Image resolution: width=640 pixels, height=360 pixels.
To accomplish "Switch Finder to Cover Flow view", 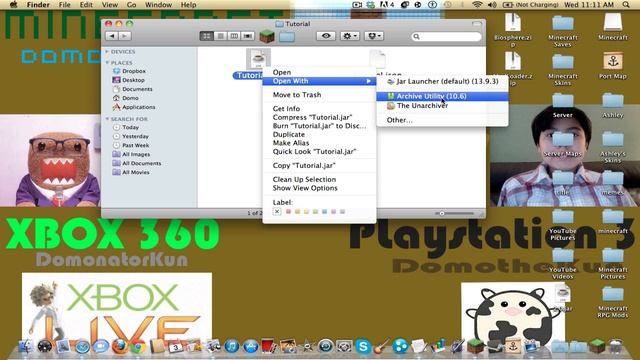I will click(x=247, y=36).
